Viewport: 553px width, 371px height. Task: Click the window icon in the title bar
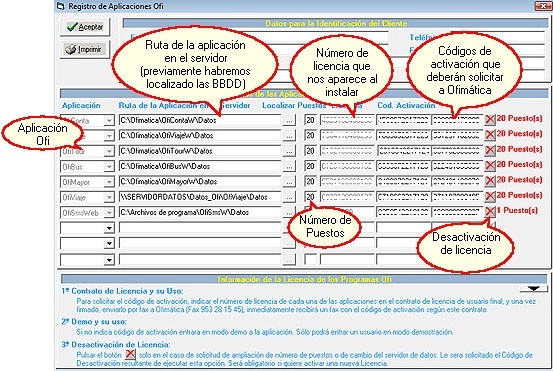coord(61,6)
